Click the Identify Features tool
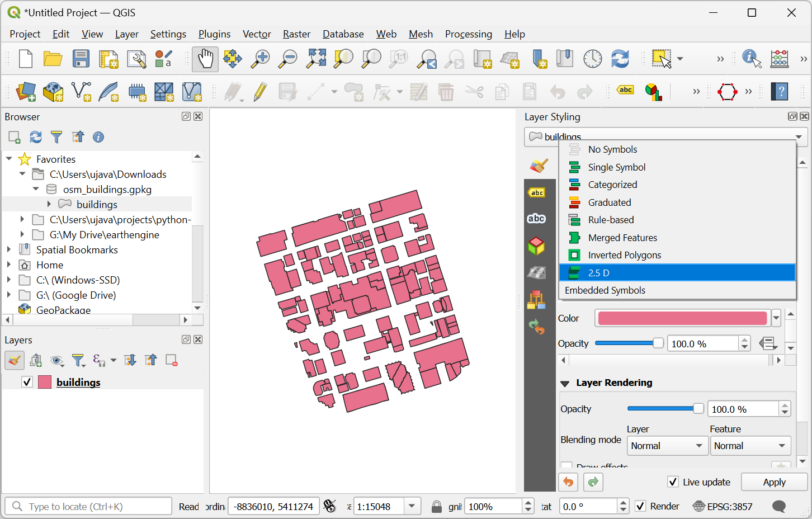Image resolution: width=812 pixels, height=519 pixels. click(x=751, y=59)
